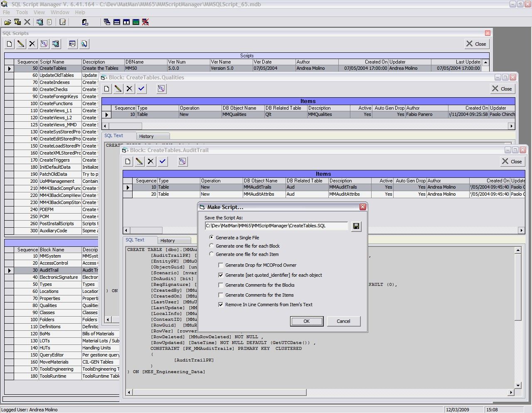Click the Save the Script As path field

(x=276, y=226)
